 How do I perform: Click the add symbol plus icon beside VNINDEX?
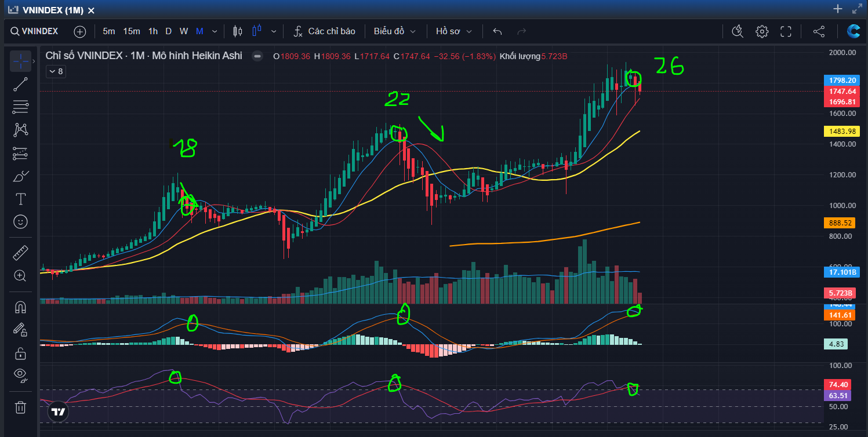pos(80,31)
